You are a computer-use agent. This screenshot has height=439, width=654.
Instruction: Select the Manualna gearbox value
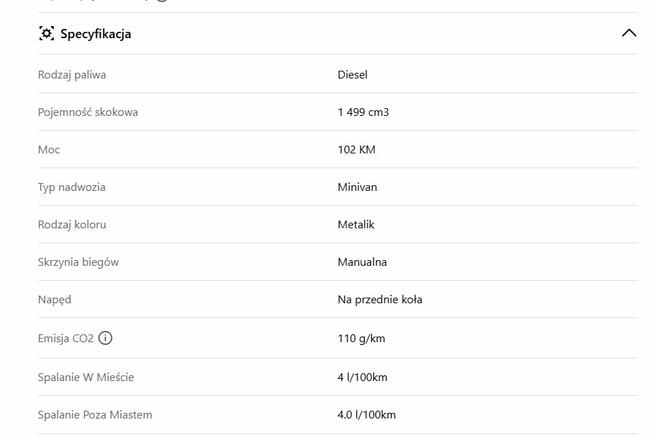coord(362,262)
